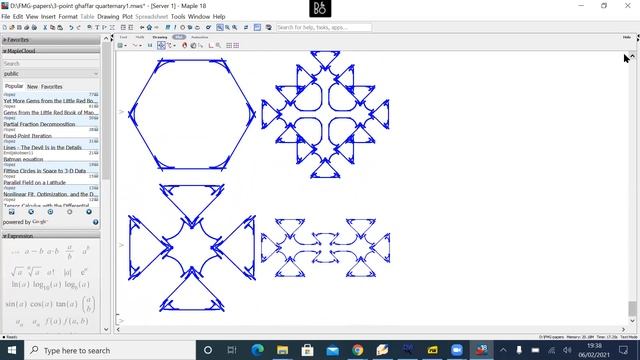This screenshot has height=360, width=640.
Task: Click the Home navigation icon in toolbar
Action: point(149,27)
